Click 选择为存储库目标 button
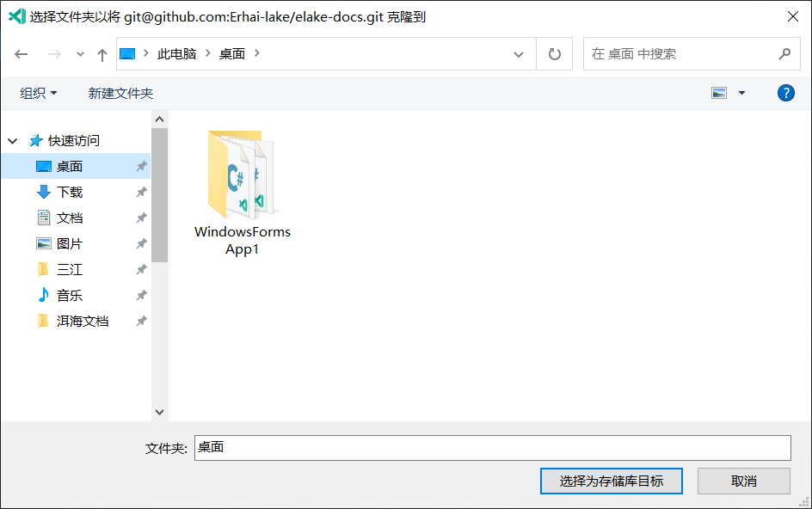 tap(612, 481)
